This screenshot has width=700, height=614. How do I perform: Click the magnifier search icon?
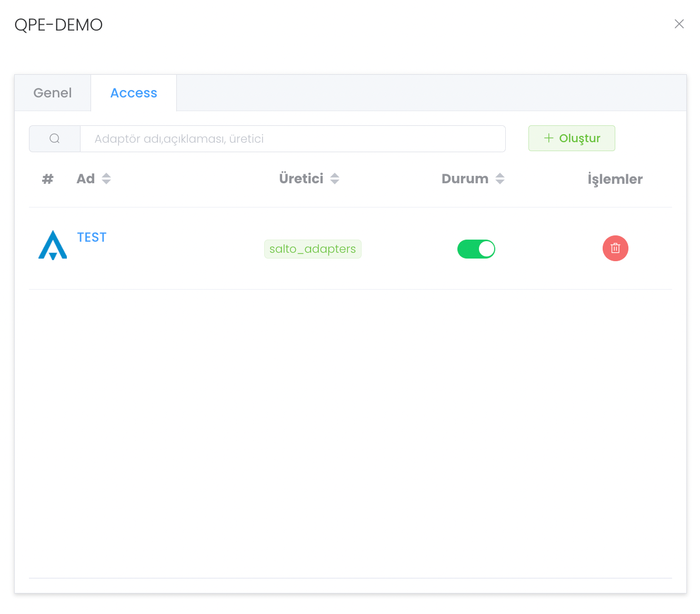[55, 138]
